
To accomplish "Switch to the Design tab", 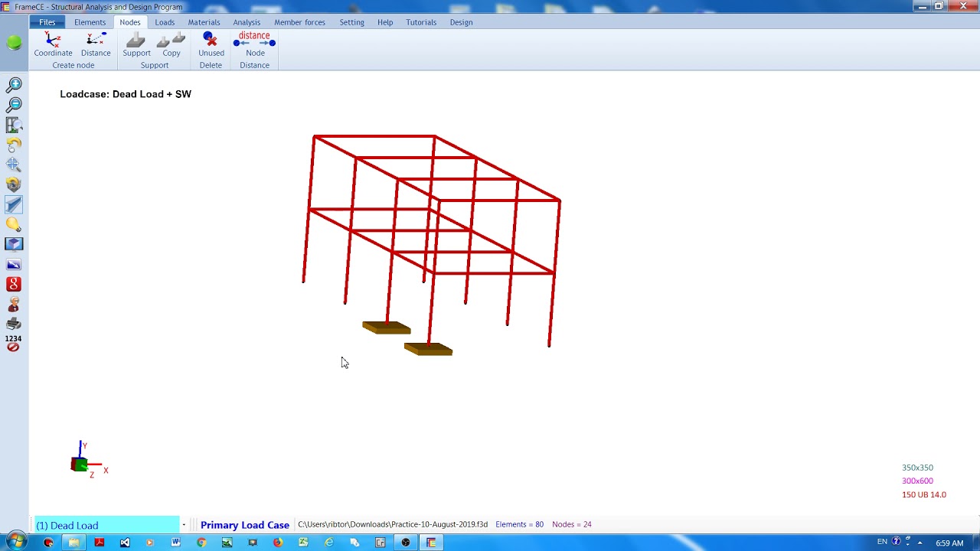I will click(x=461, y=22).
